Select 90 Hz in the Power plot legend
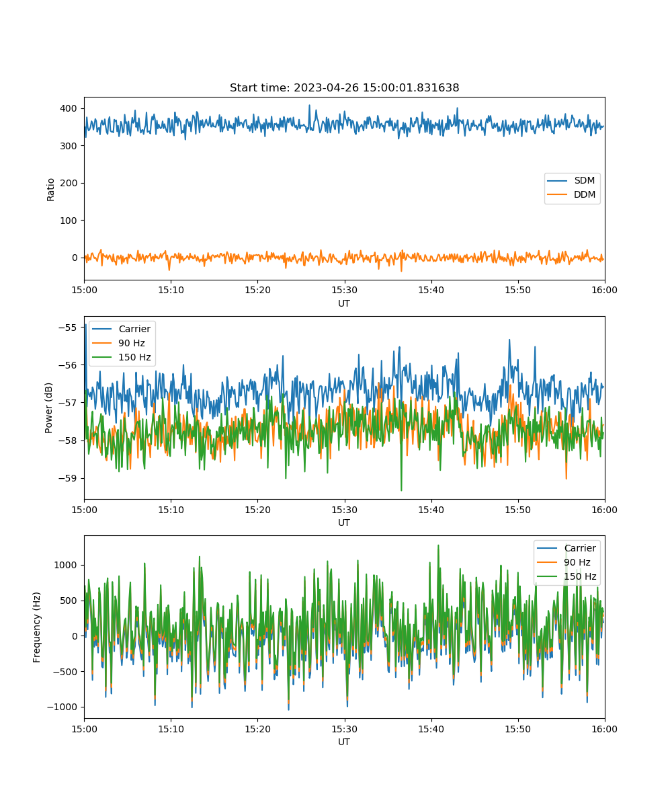Image resolution: width=672 pixels, height=807 pixels. tap(132, 344)
